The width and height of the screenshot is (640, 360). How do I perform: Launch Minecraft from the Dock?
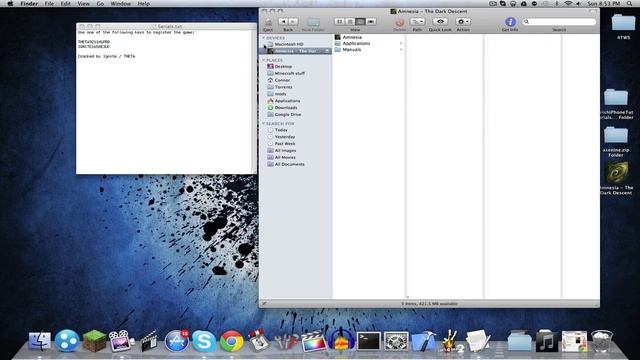[x=94, y=341]
